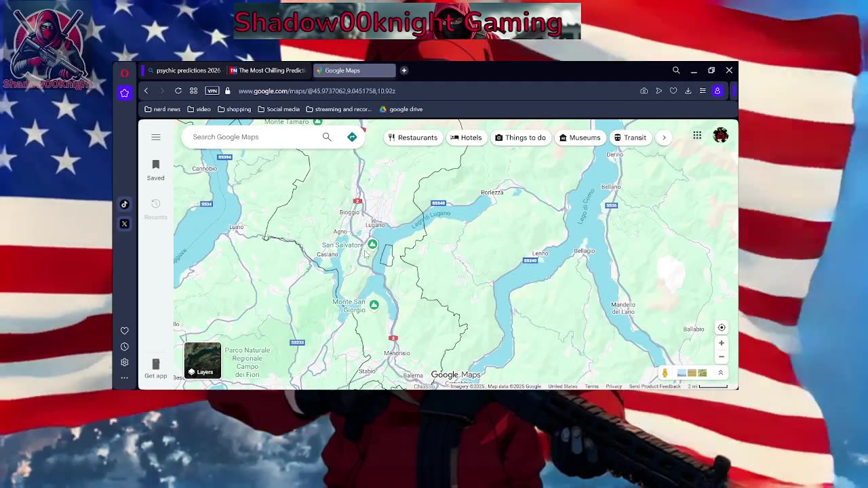Search tabs with top magnifier
This screenshot has width=868, height=488.
point(676,70)
